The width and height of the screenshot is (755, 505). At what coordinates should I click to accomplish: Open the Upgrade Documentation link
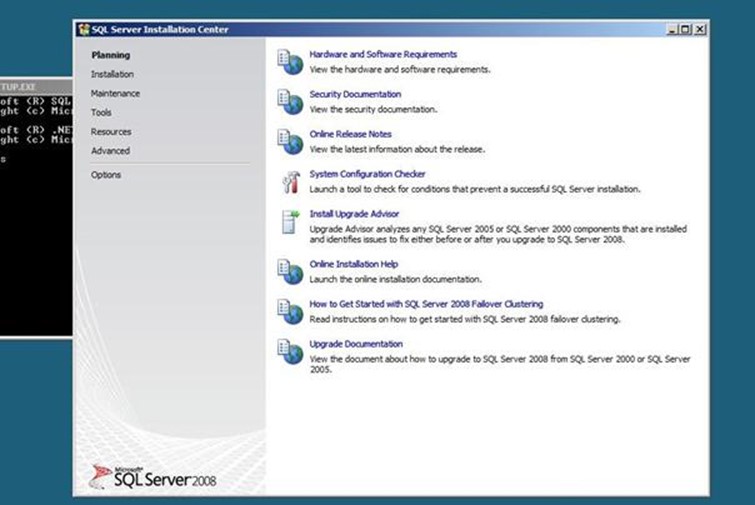pos(356,344)
